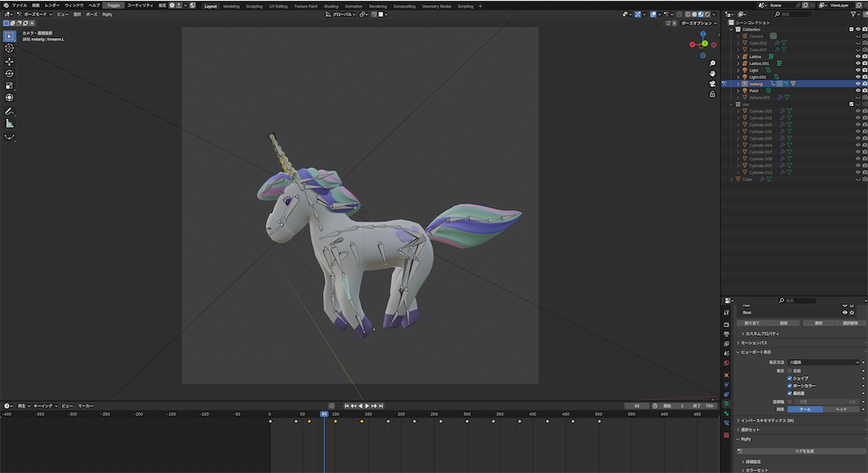
Task: Click the lock camera to view icon
Action: (x=712, y=94)
